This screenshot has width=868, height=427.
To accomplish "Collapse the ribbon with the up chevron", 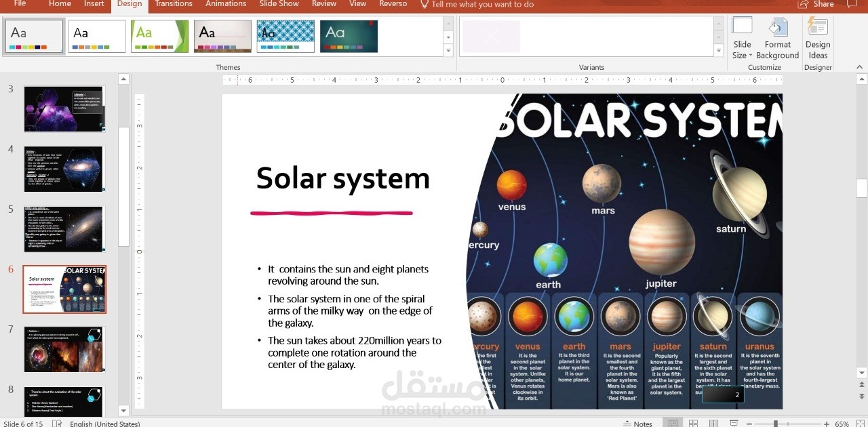I will [860, 67].
